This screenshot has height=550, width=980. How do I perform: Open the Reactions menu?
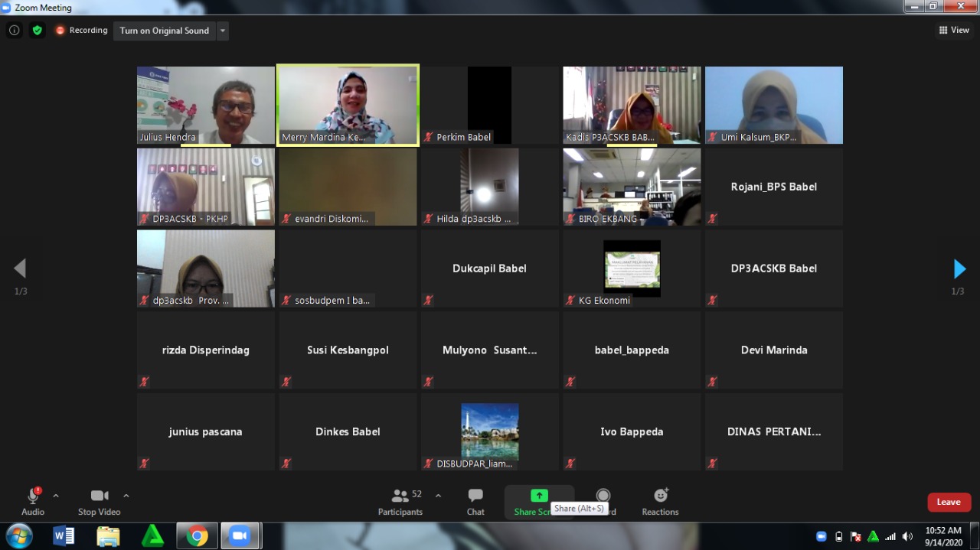coord(660,501)
